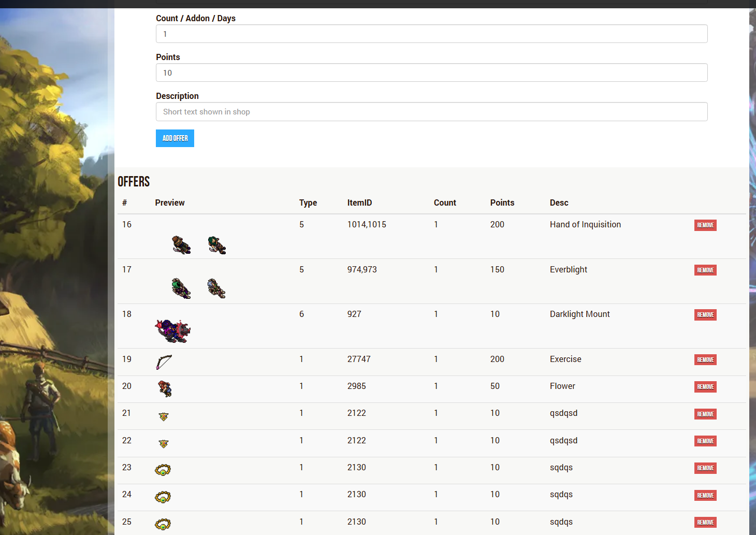Viewport: 756px width, 535px height.
Task: Click the Flower description text
Action: (562, 386)
